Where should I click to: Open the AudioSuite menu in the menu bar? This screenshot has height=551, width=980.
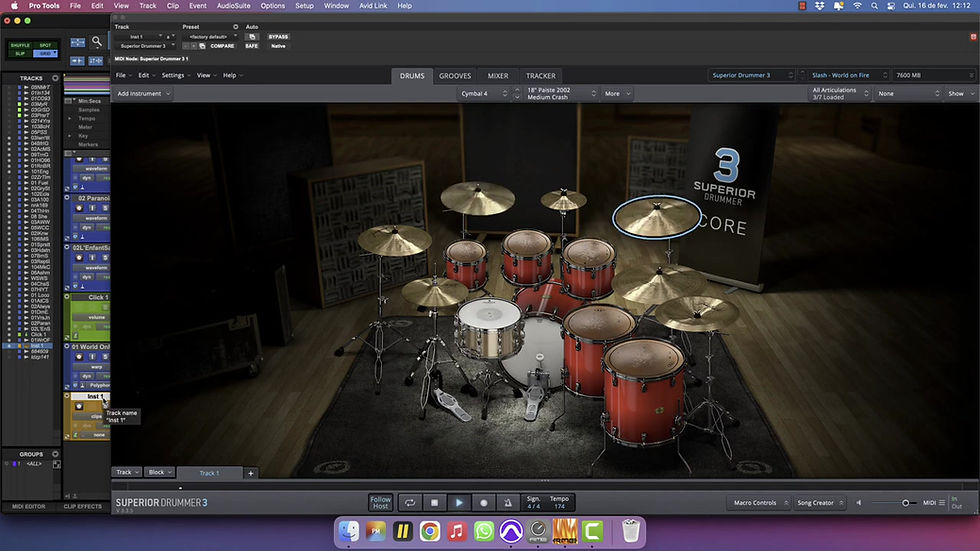[x=233, y=6]
